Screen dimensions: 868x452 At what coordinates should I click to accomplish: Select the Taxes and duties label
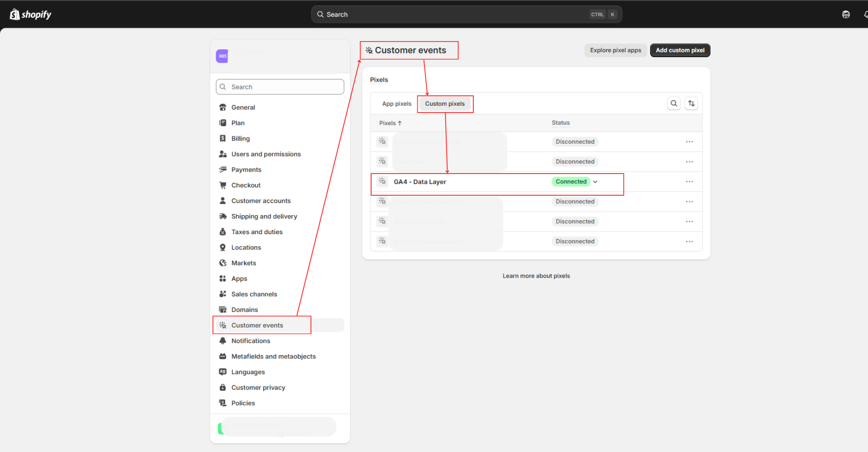tap(257, 232)
